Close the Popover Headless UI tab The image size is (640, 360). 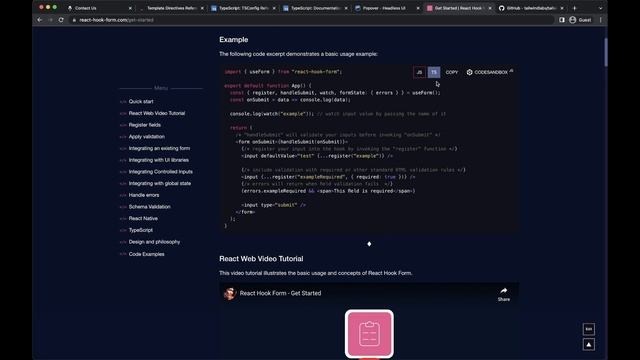418,8
